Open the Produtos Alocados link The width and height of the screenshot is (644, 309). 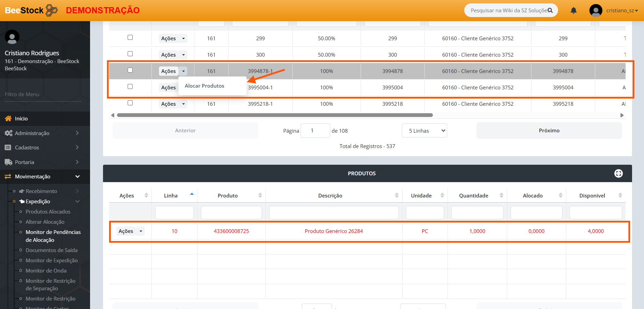click(x=48, y=211)
